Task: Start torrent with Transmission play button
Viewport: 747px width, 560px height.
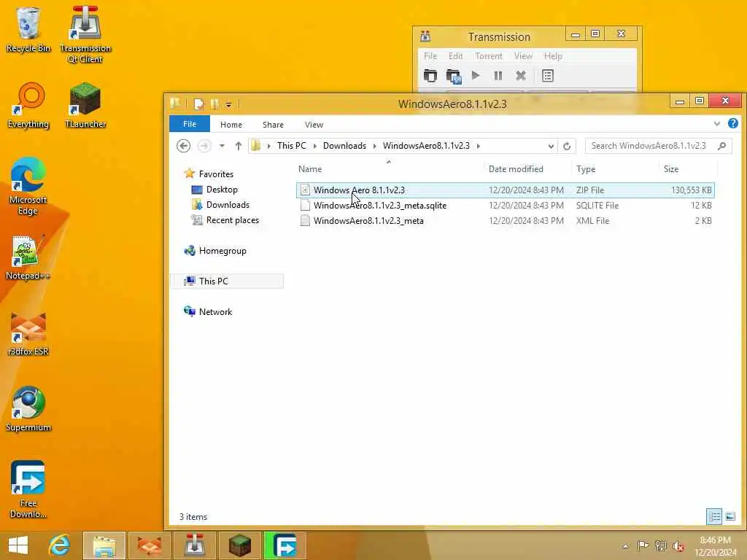Action: [x=476, y=76]
